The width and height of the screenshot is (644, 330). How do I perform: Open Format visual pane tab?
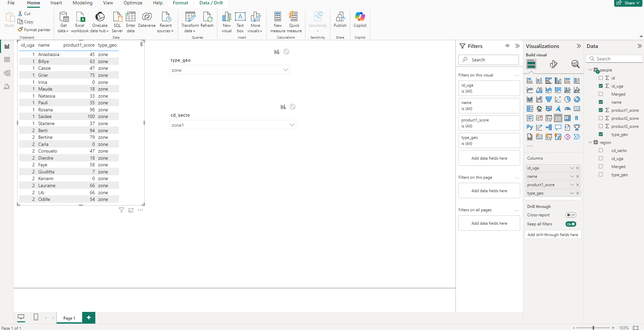(x=553, y=64)
